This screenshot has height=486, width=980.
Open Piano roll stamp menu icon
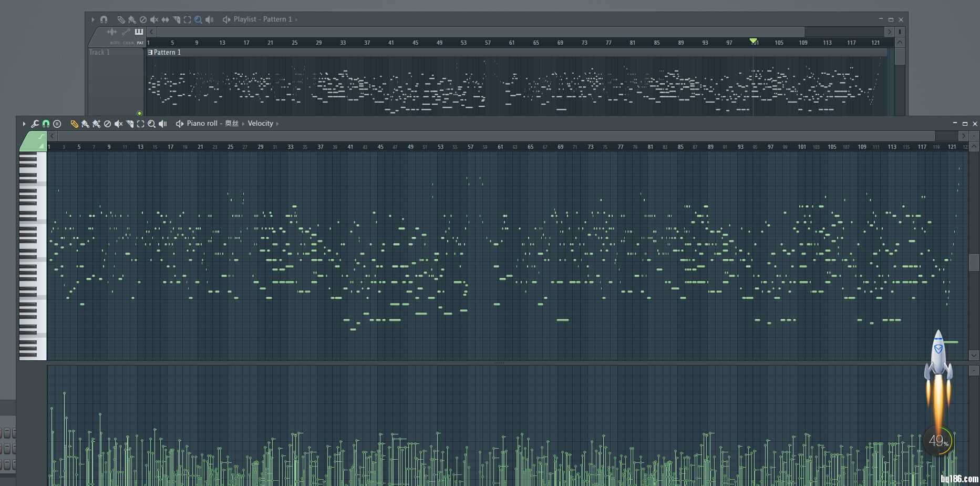[57, 124]
